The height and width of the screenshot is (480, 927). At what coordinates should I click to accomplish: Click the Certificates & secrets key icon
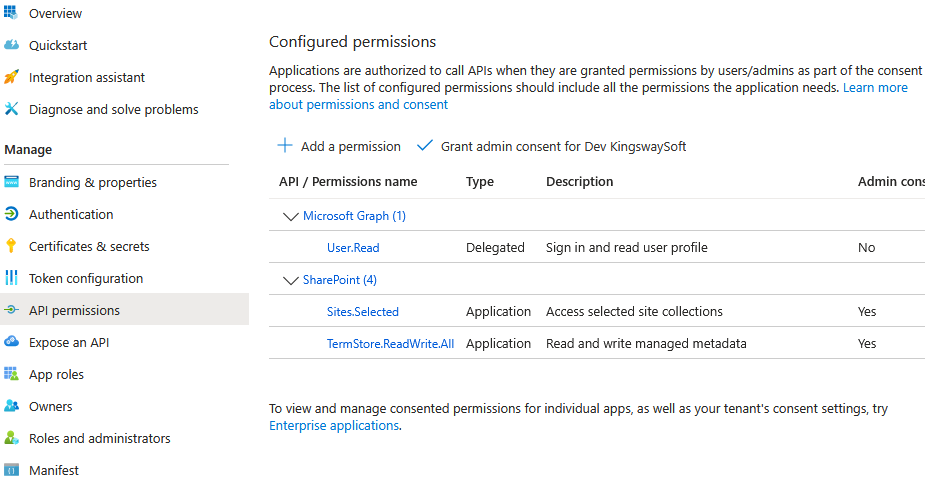11,247
